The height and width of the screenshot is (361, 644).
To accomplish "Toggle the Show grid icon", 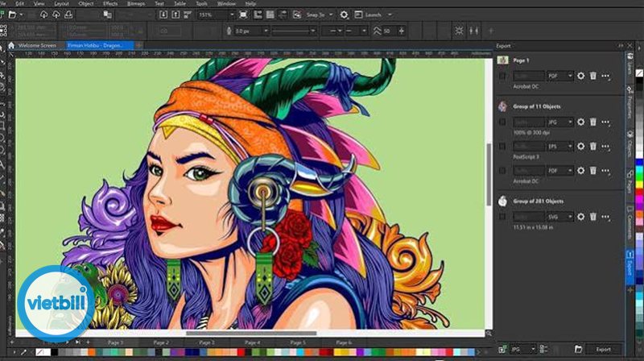I will 270,15.
